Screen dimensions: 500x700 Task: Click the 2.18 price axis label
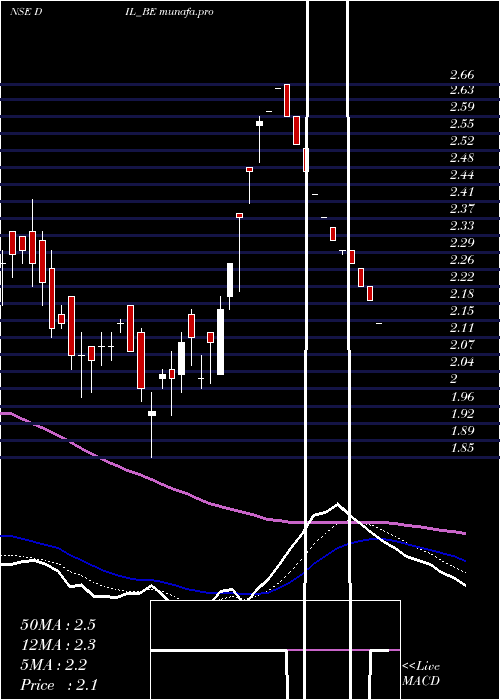point(462,294)
